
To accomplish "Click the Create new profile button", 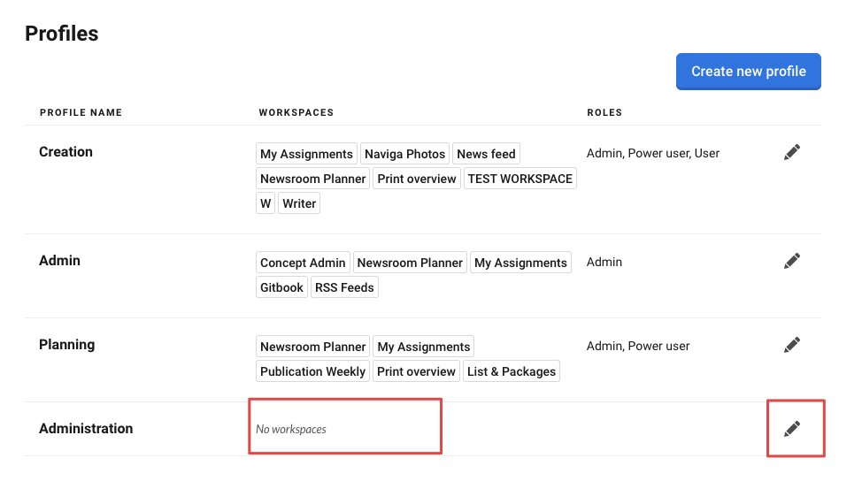I will point(748,72).
